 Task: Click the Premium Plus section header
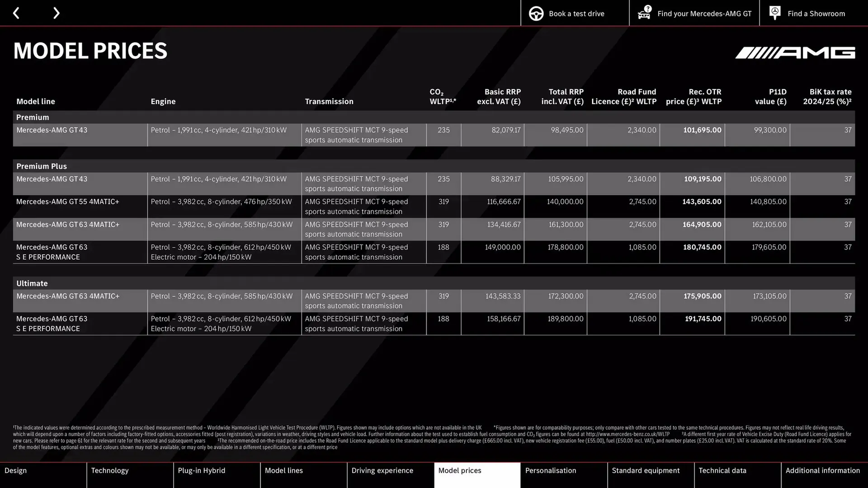click(x=42, y=166)
